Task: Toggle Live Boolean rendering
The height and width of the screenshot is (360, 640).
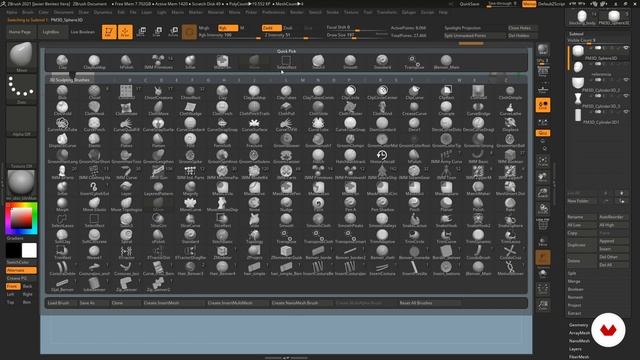Action: (x=83, y=32)
